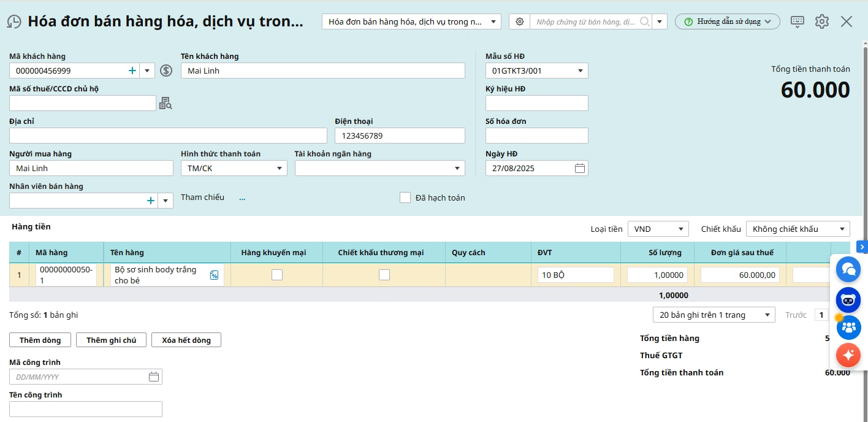
Task: Open the Chiết khấu dropdown
Action: 798,229
